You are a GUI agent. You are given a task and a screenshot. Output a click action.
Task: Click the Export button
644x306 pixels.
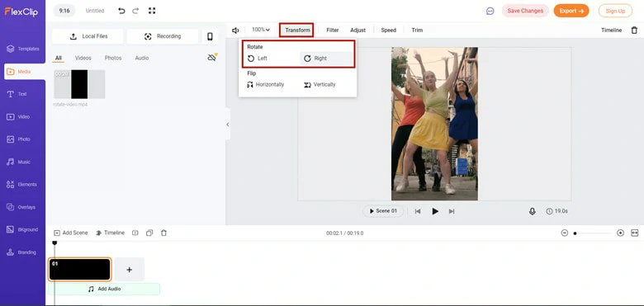coord(571,11)
